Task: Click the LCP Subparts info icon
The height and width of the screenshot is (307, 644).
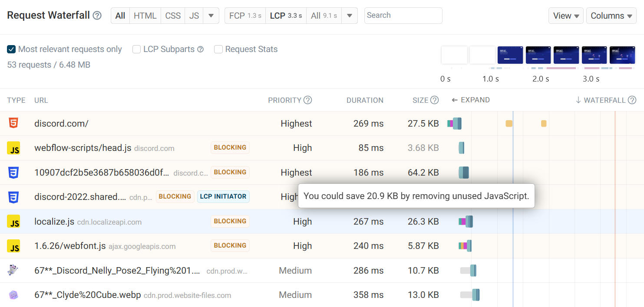Action: point(200,49)
